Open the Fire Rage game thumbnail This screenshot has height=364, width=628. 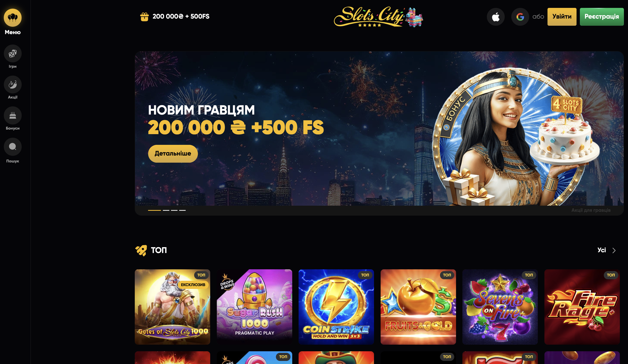point(582,307)
